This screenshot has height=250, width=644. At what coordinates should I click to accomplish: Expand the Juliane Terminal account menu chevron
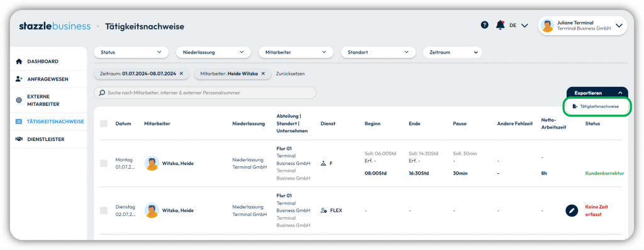click(x=619, y=25)
